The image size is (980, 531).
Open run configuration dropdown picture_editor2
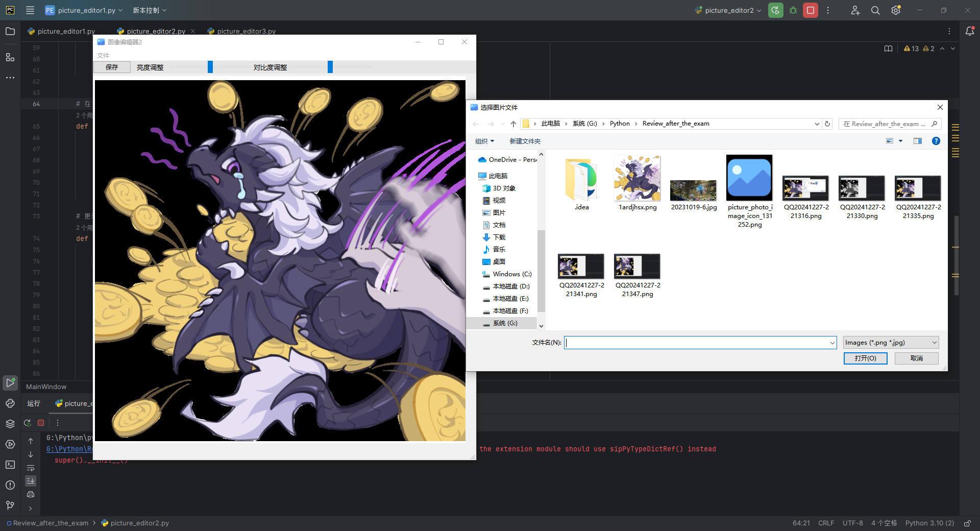728,10
